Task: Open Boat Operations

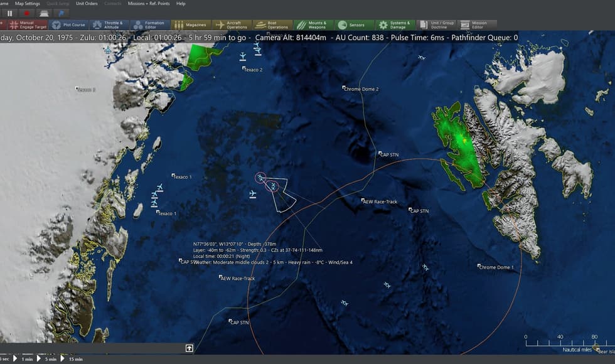Action: (x=272, y=24)
